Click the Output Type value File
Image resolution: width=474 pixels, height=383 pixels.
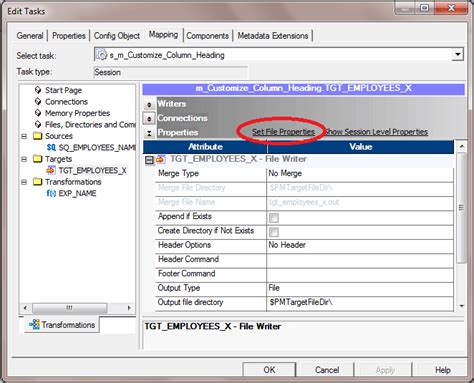(360, 288)
